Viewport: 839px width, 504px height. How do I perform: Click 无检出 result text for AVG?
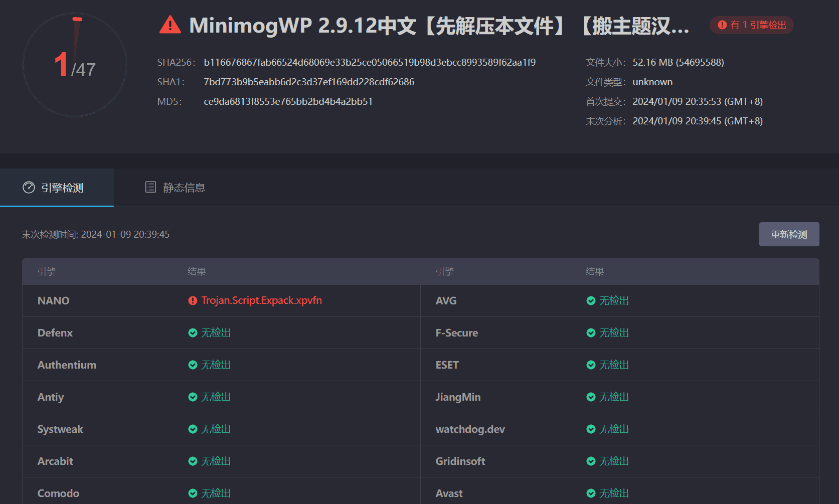click(614, 300)
